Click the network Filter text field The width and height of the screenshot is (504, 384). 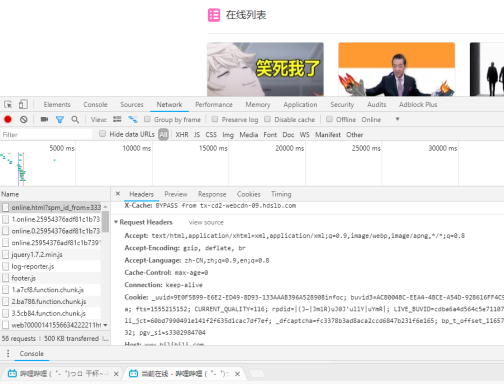(x=46, y=135)
